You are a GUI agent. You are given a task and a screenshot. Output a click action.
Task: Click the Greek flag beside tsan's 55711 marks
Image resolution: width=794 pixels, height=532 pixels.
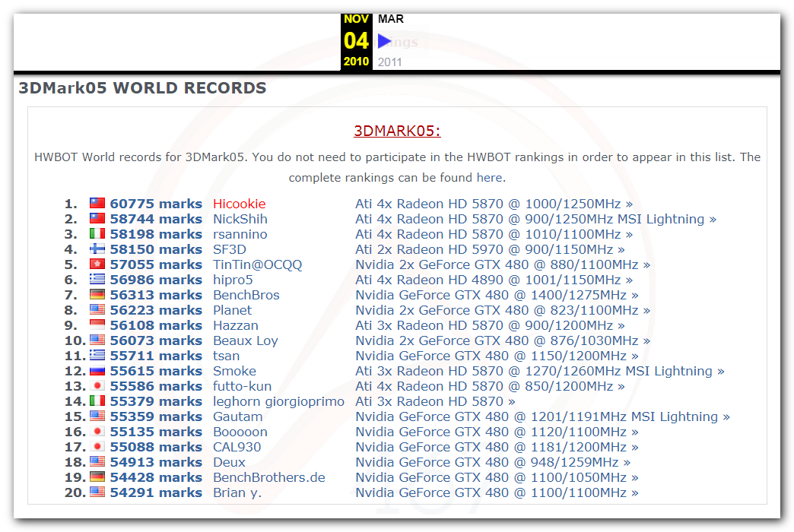click(x=97, y=356)
